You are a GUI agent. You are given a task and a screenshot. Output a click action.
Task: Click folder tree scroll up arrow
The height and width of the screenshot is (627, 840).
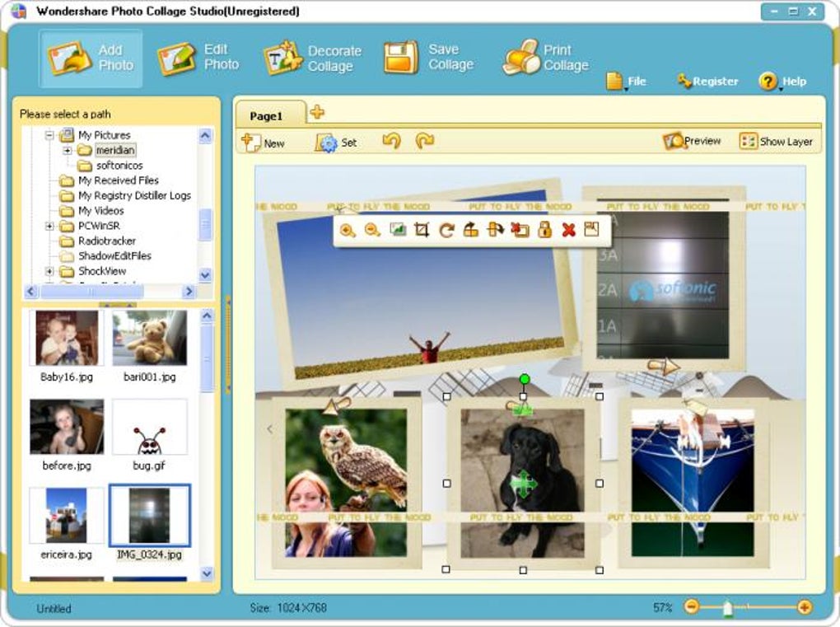coord(205,136)
